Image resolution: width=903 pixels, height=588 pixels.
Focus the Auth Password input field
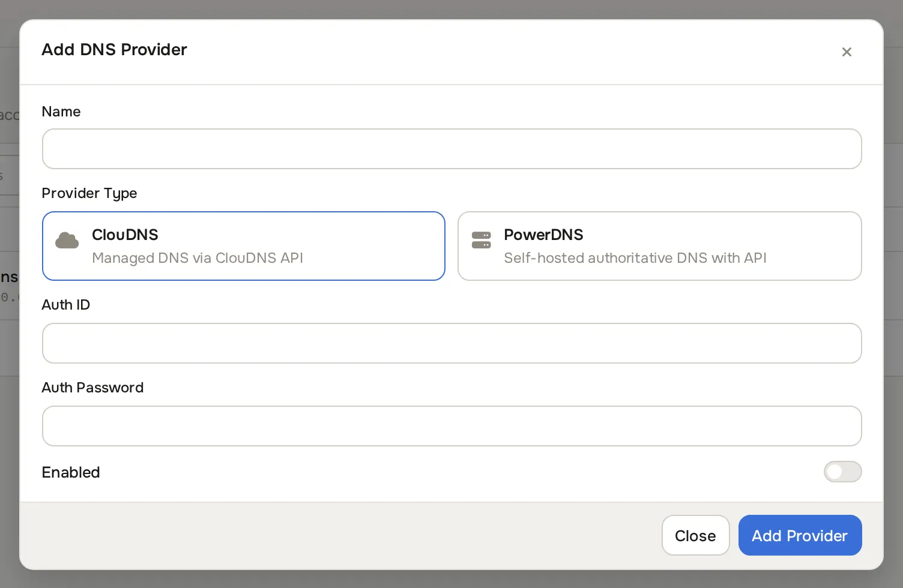452,426
